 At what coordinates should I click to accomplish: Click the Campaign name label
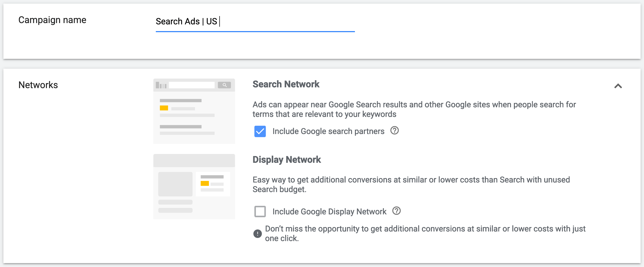tap(52, 20)
